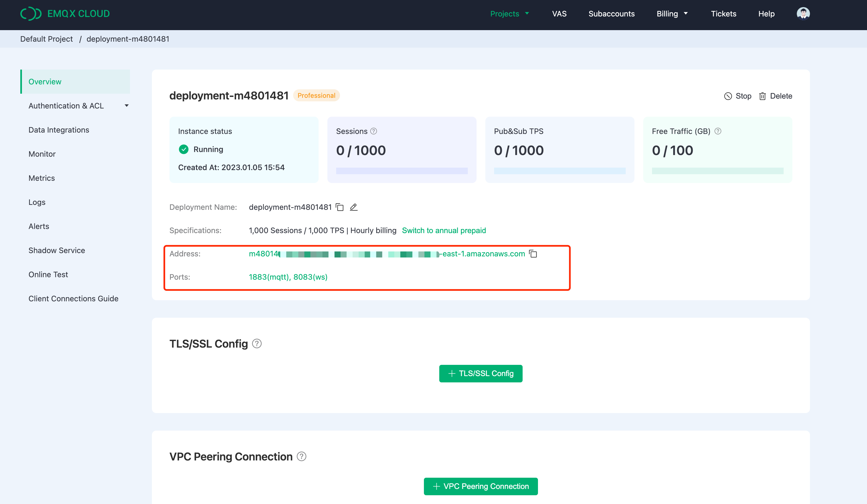Select the Monitor sidebar item
Viewport: 867px width, 504px height.
click(41, 154)
